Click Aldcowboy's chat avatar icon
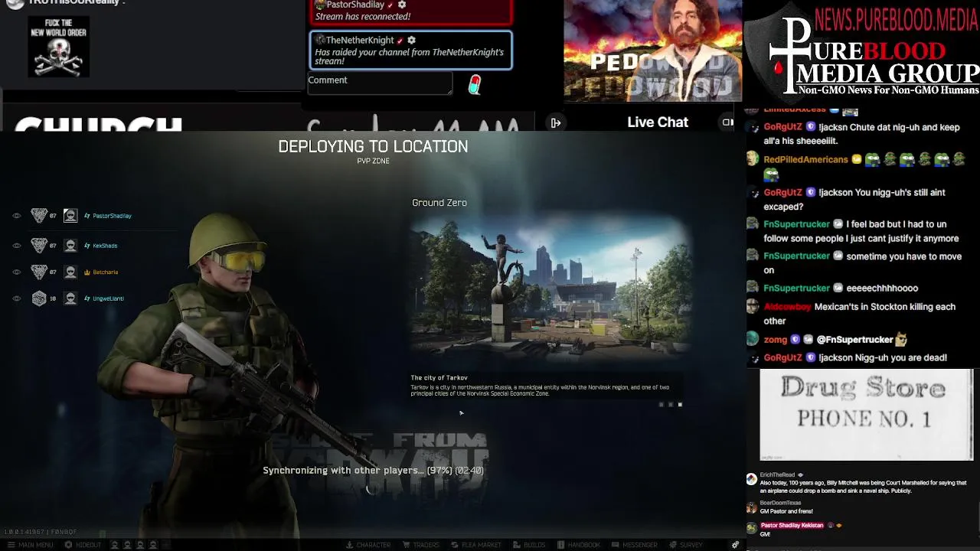This screenshot has width=980, height=551. click(x=753, y=307)
